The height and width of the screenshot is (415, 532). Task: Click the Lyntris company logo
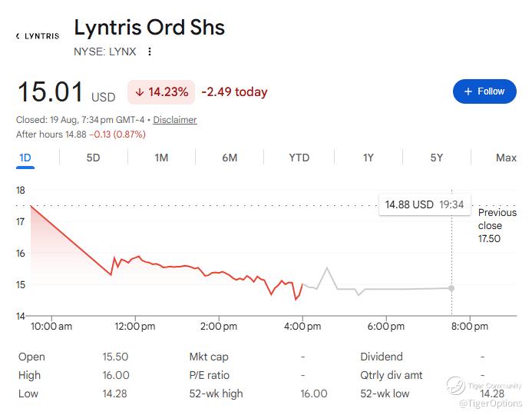coord(38,36)
